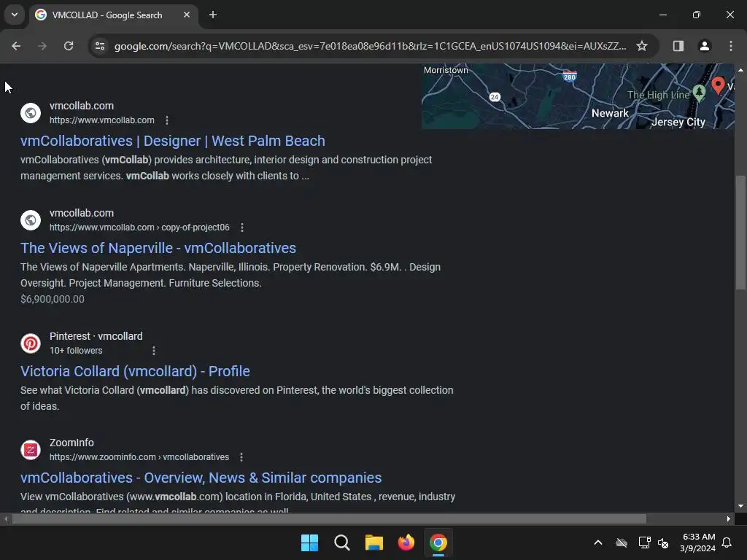This screenshot has height=560, width=747.
Task: Click the zoominfo.com vmcollaboratives URL
Action: point(139,457)
